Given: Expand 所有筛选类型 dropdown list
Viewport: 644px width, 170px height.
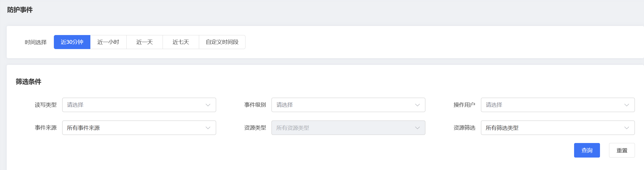Looking at the screenshot, I should [x=554, y=128].
